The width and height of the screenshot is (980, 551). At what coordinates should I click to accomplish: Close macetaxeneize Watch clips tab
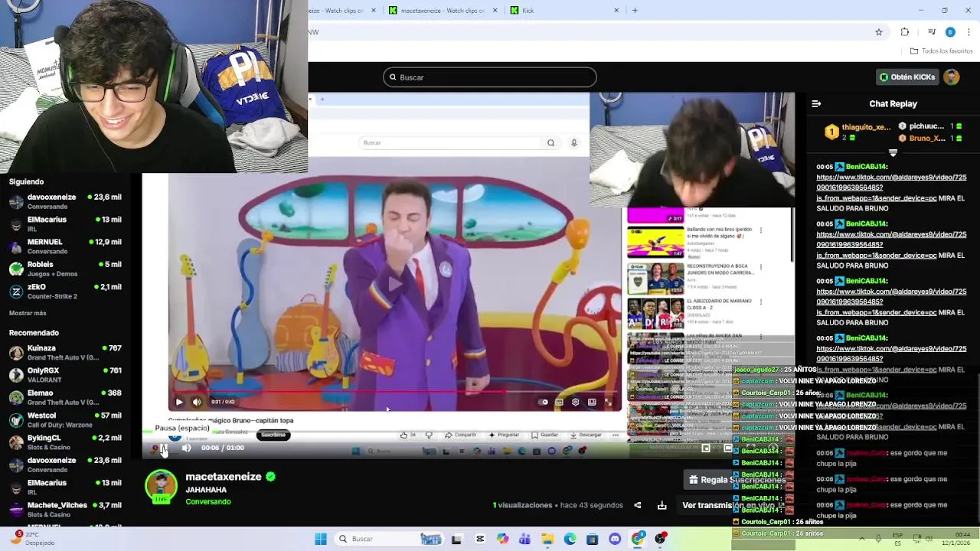(x=495, y=11)
